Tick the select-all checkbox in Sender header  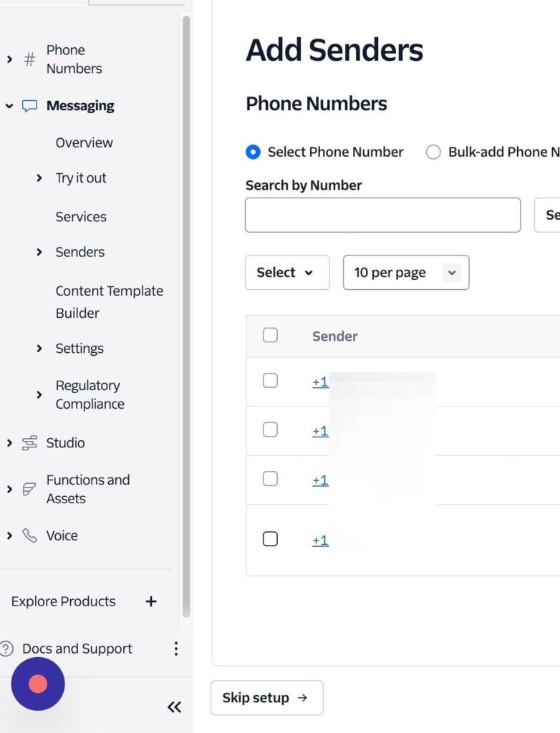coord(270,335)
